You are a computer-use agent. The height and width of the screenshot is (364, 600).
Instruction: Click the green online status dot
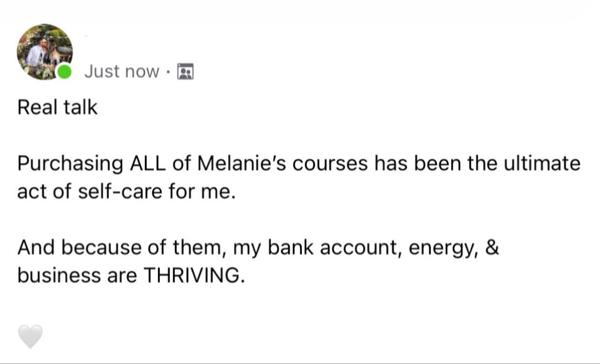pos(64,72)
